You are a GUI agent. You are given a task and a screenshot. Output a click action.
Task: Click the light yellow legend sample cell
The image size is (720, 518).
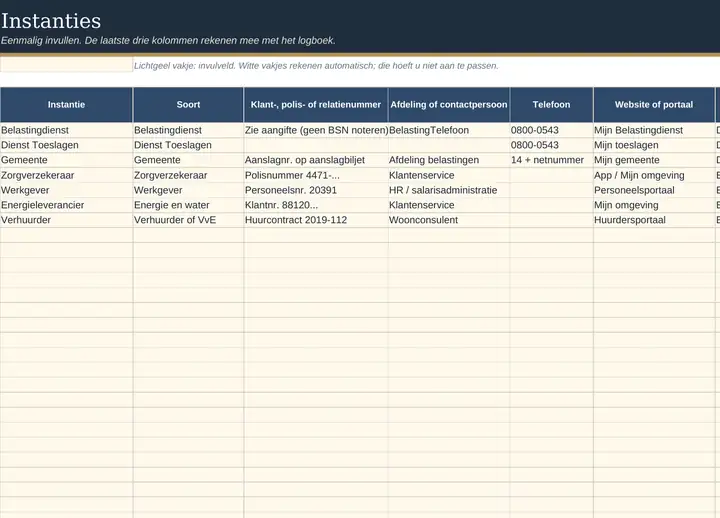point(67,65)
